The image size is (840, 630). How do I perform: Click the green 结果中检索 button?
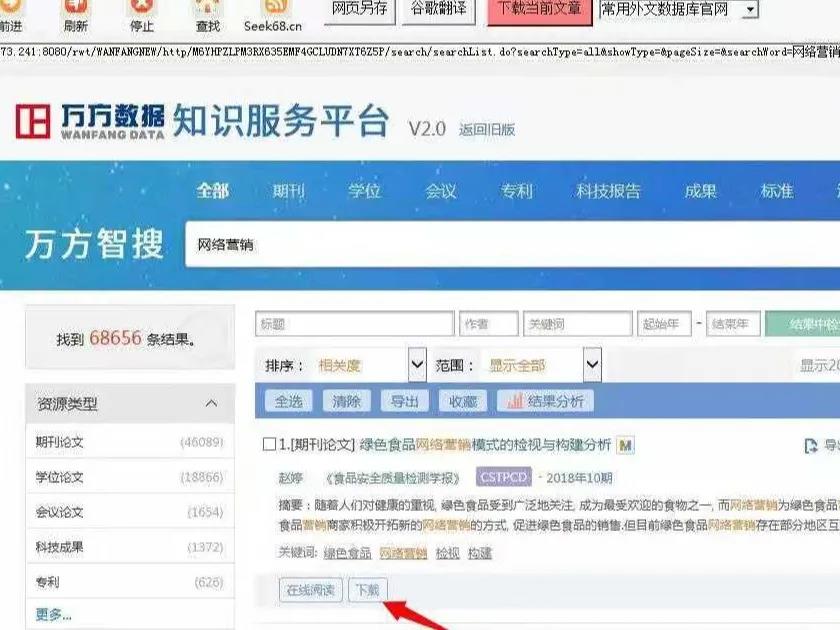point(802,324)
